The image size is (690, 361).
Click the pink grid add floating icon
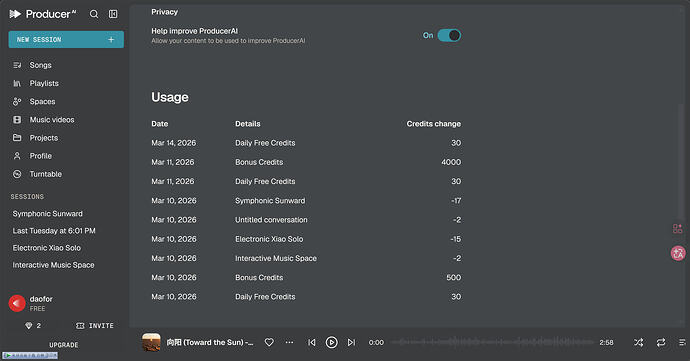[x=678, y=228]
